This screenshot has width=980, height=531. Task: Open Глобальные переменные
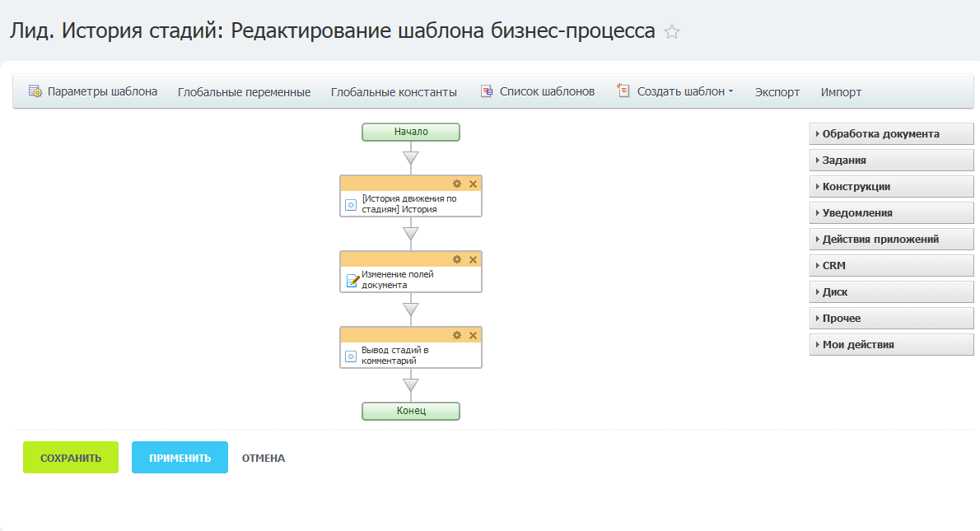coord(244,92)
